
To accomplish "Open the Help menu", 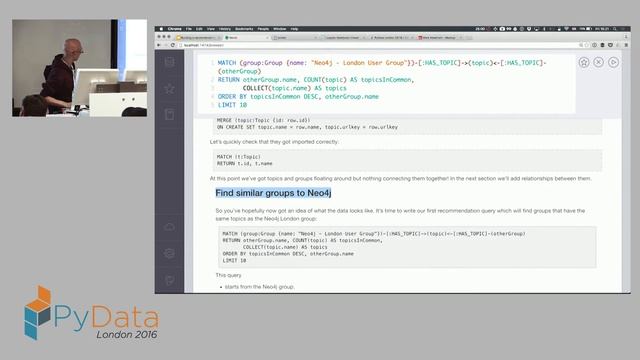I will pos(294,29).
